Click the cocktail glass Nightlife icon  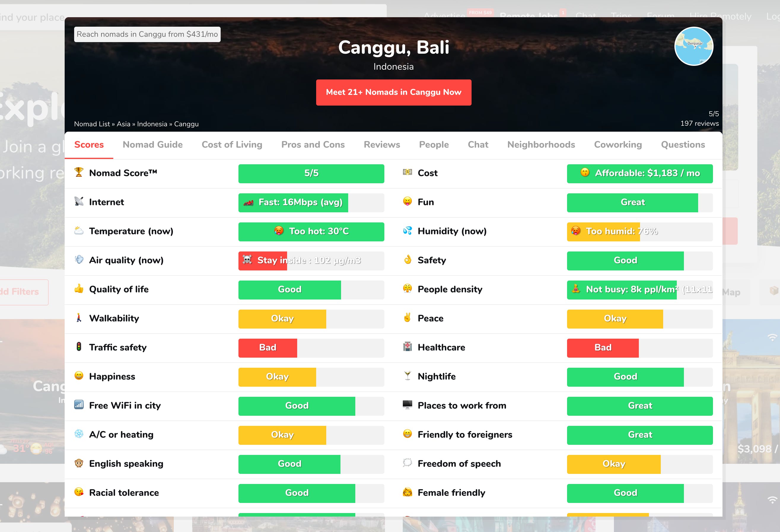407,376
